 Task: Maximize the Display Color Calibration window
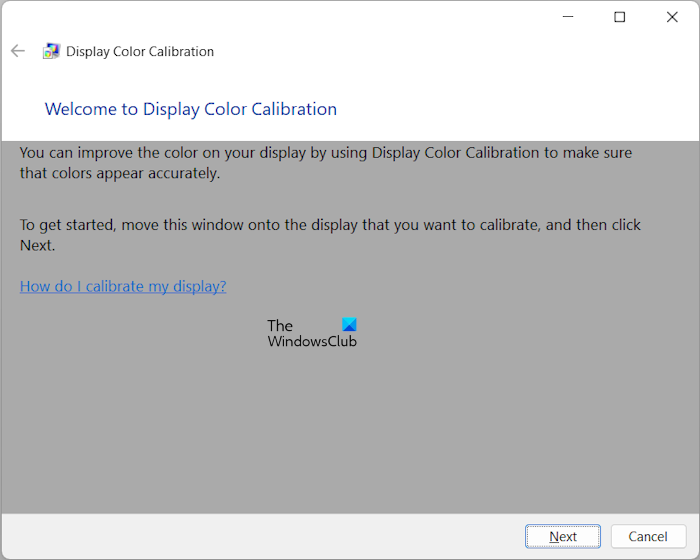point(620,17)
